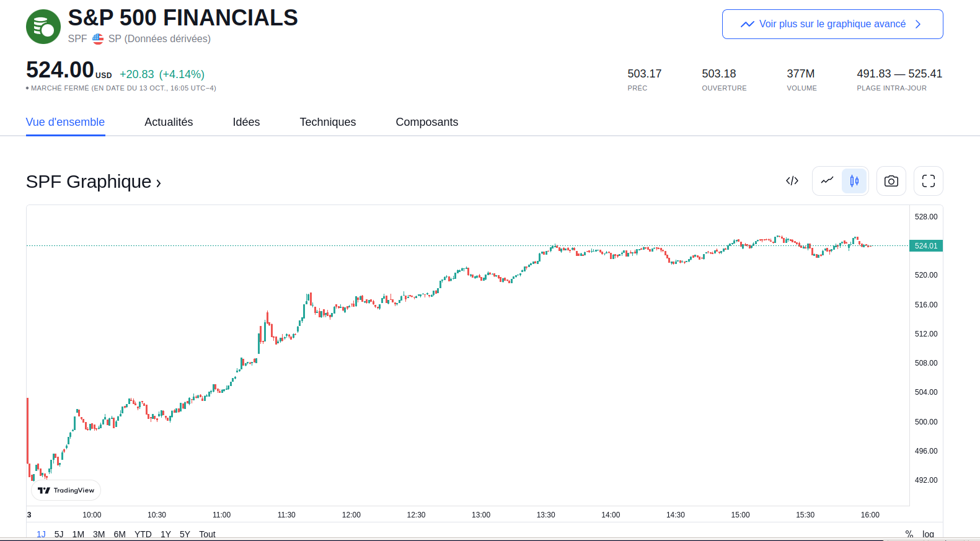Take a chart snapshot with camera icon

891,181
